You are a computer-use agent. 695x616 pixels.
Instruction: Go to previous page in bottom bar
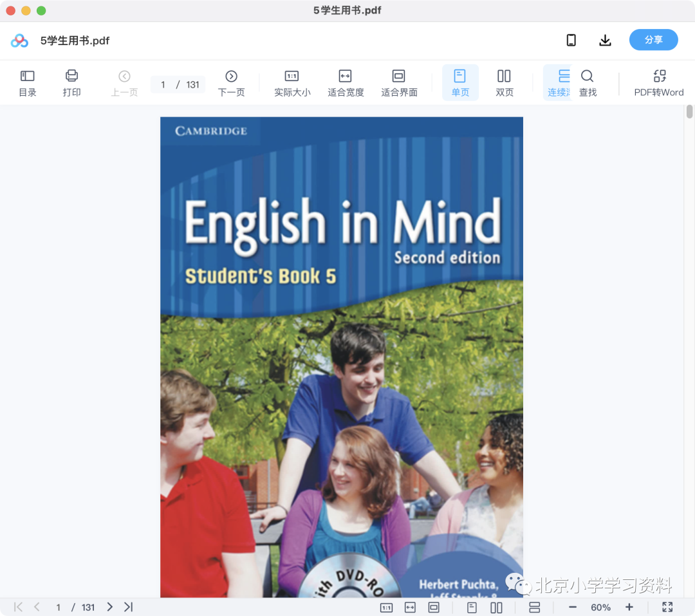(37, 607)
